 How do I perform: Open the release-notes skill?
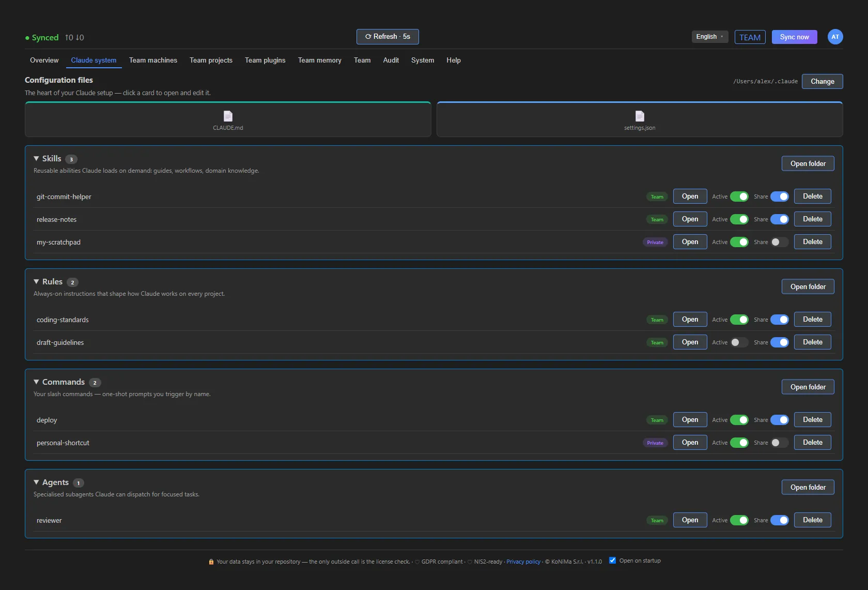click(x=690, y=219)
